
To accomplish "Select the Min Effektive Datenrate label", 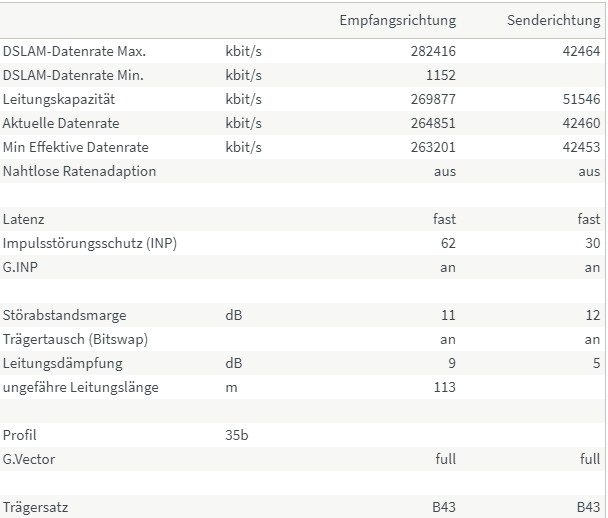I will pos(76,147).
